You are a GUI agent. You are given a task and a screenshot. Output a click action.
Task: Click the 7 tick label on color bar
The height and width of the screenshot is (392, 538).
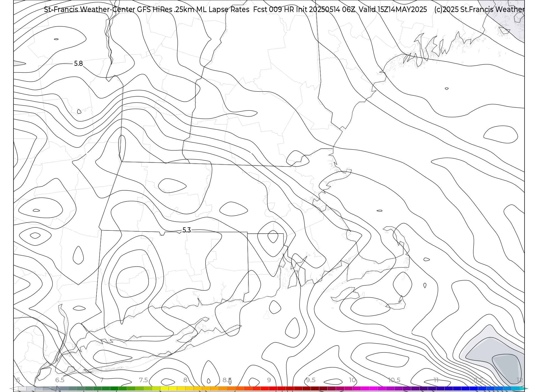102,380
